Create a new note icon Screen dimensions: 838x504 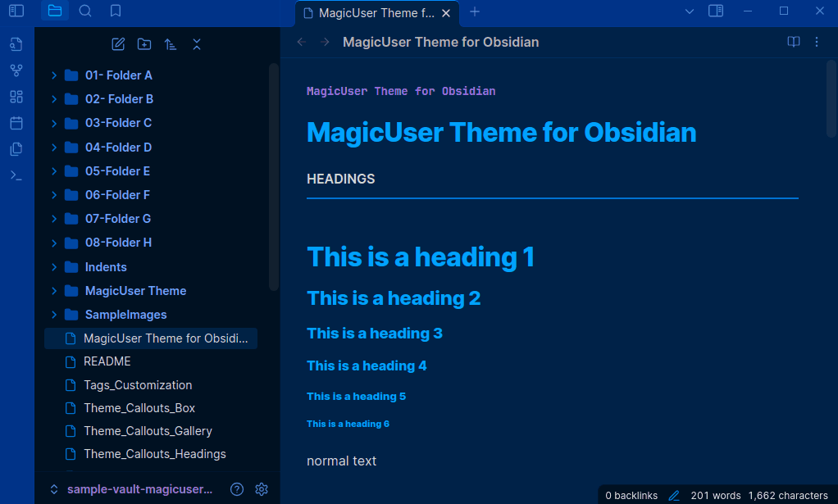tap(118, 44)
